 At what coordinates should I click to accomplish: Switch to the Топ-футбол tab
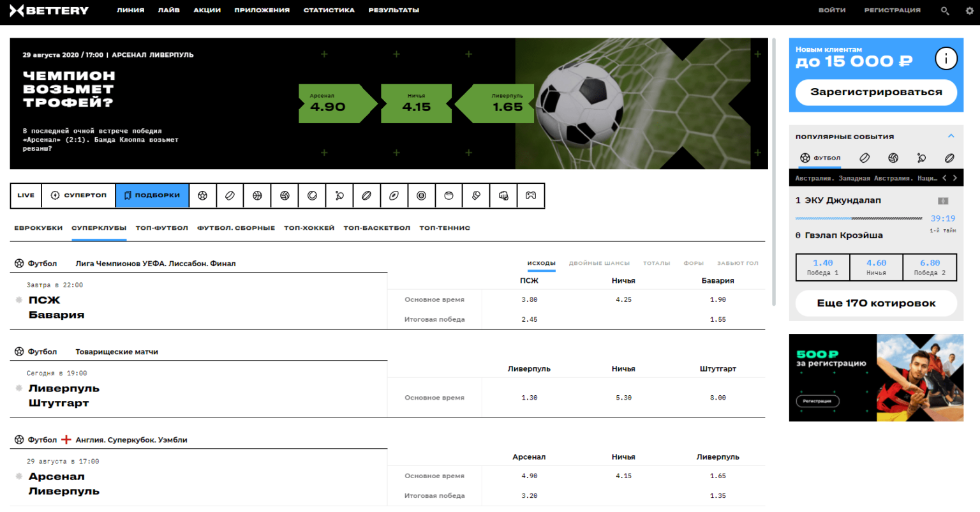tap(161, 228)
